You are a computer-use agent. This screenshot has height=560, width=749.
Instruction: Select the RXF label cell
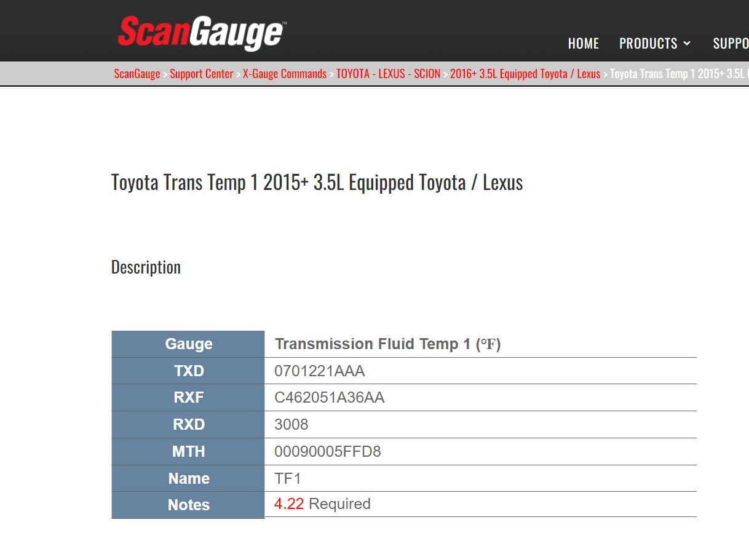pos(188,398)
